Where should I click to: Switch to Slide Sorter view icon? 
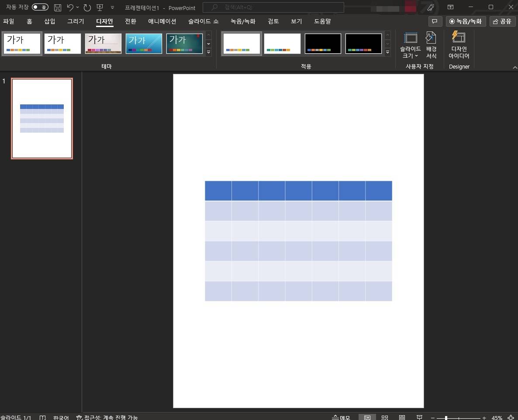point(384,417)
